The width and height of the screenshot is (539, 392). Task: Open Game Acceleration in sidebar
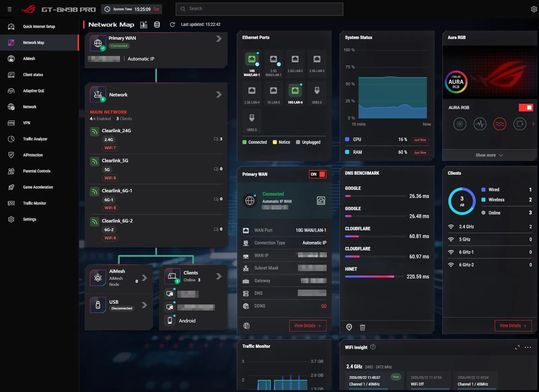(39, 187)
